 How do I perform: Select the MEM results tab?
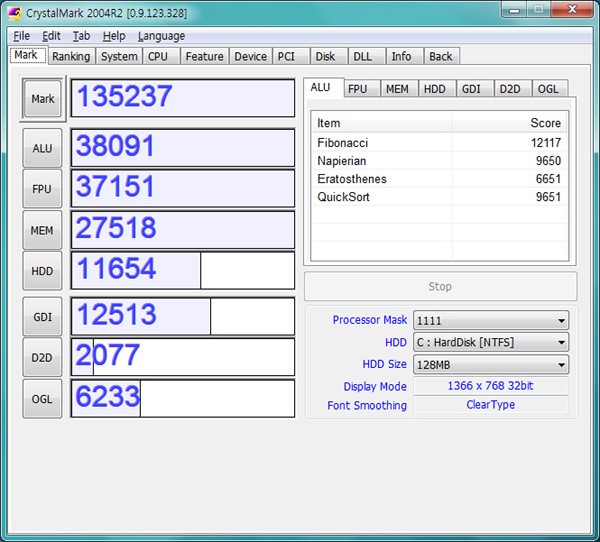(x=399, y=89)
